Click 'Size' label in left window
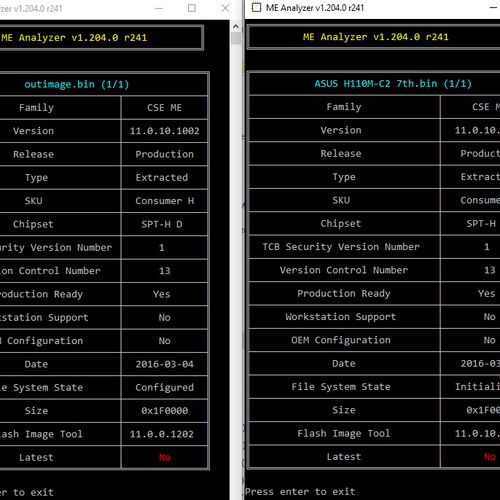Screen dimensions: 500x500 point(36,411)
